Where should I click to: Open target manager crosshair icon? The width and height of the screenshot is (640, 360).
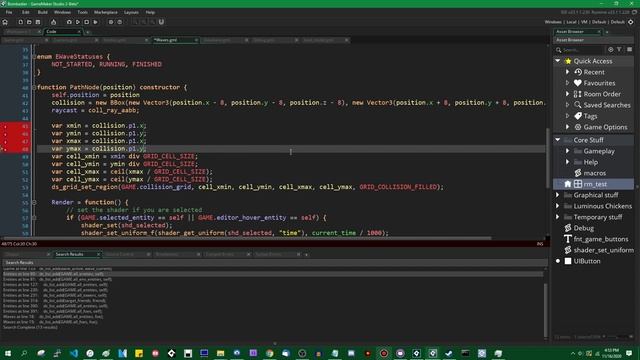tap(631, 22)
